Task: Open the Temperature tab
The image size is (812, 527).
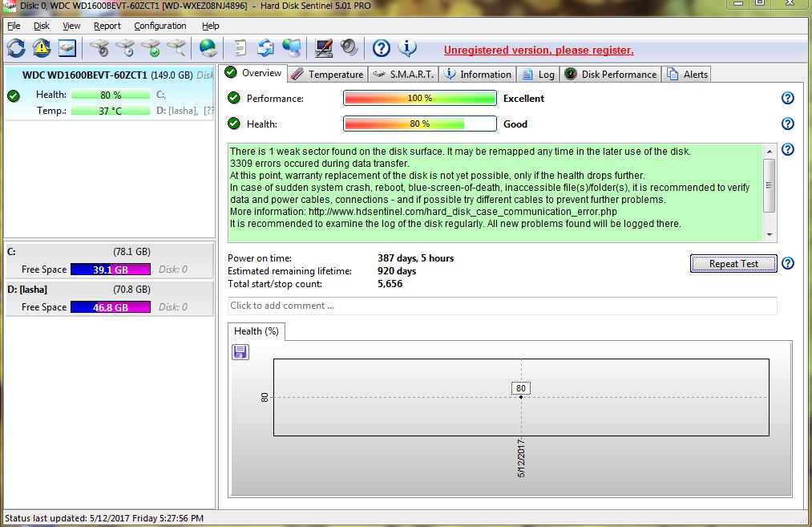Action: [327, 75]
